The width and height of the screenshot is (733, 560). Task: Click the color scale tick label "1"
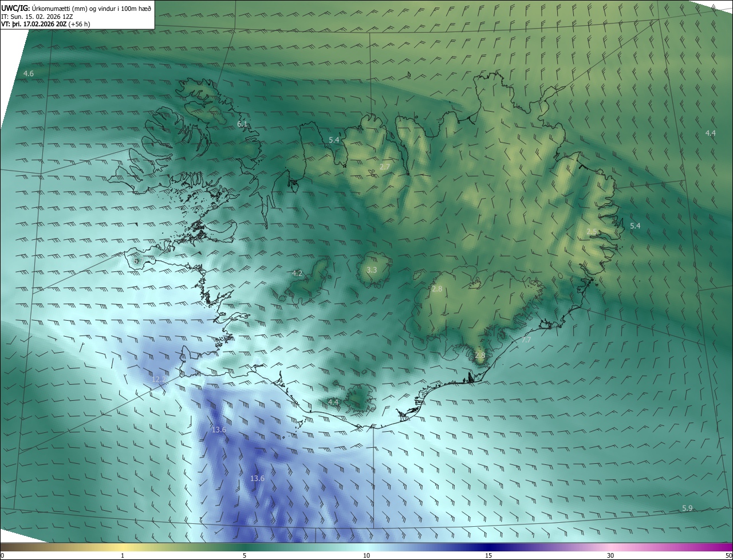123,556
